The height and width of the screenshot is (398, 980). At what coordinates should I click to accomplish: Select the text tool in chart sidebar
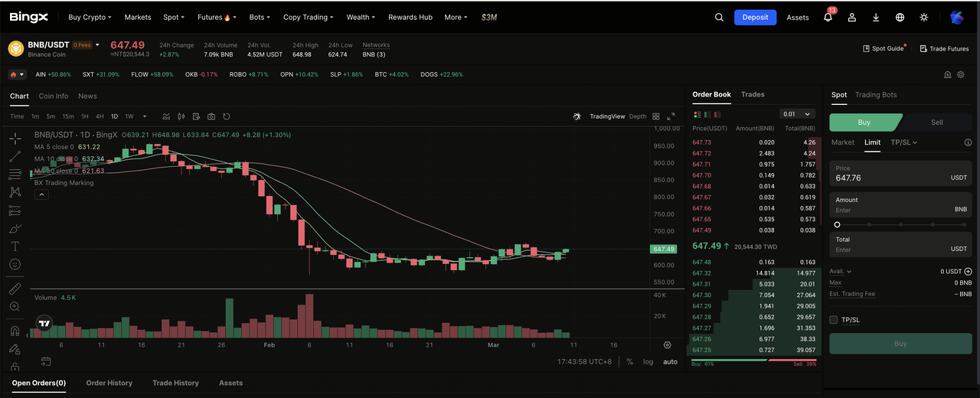point(15,246)
